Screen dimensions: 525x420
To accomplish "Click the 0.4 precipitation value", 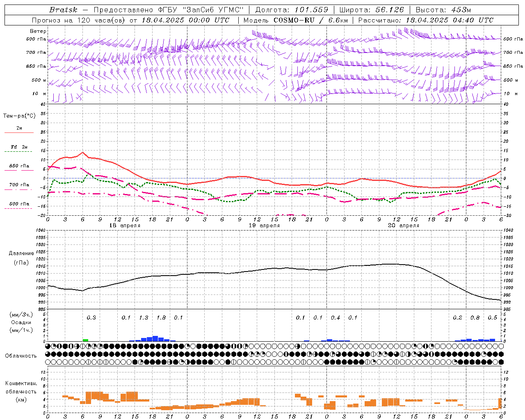I will coord(336,317).
